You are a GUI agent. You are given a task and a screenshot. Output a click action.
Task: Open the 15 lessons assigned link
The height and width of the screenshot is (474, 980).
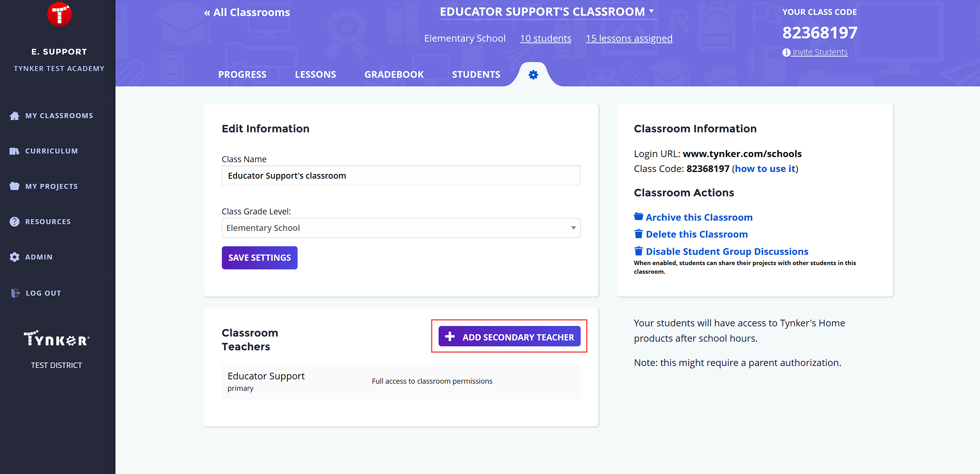point(629,38)
